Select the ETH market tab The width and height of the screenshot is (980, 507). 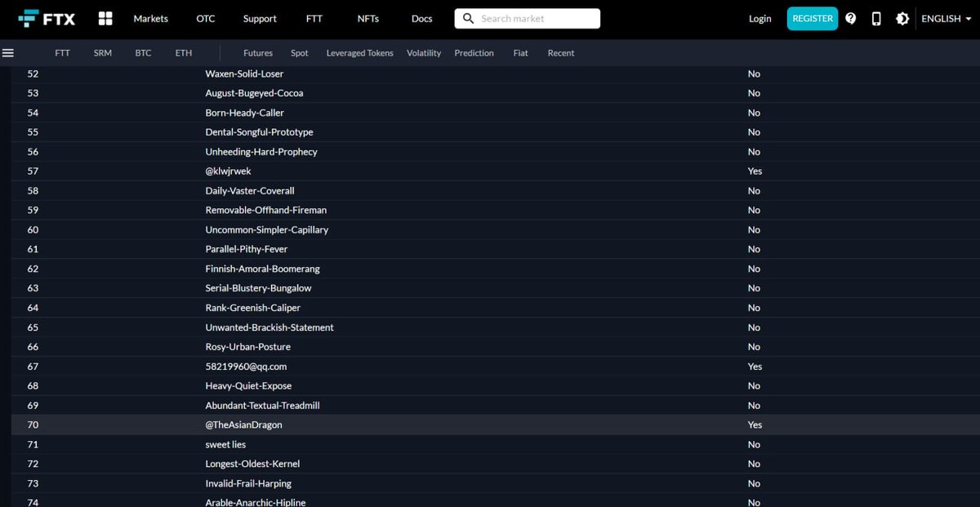[184, 53]
